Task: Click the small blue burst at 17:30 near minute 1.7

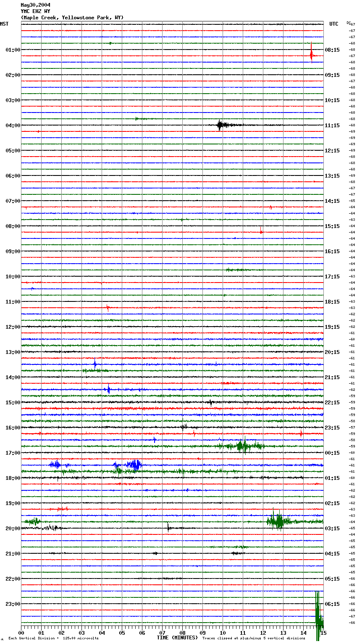Action: pyautogui.click(x=55, y=464)
